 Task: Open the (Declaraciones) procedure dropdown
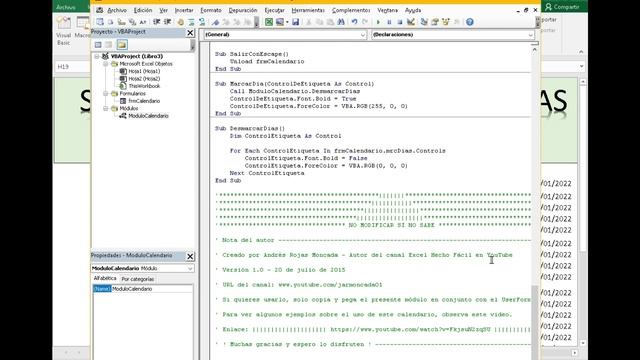[x=530, y=35]
